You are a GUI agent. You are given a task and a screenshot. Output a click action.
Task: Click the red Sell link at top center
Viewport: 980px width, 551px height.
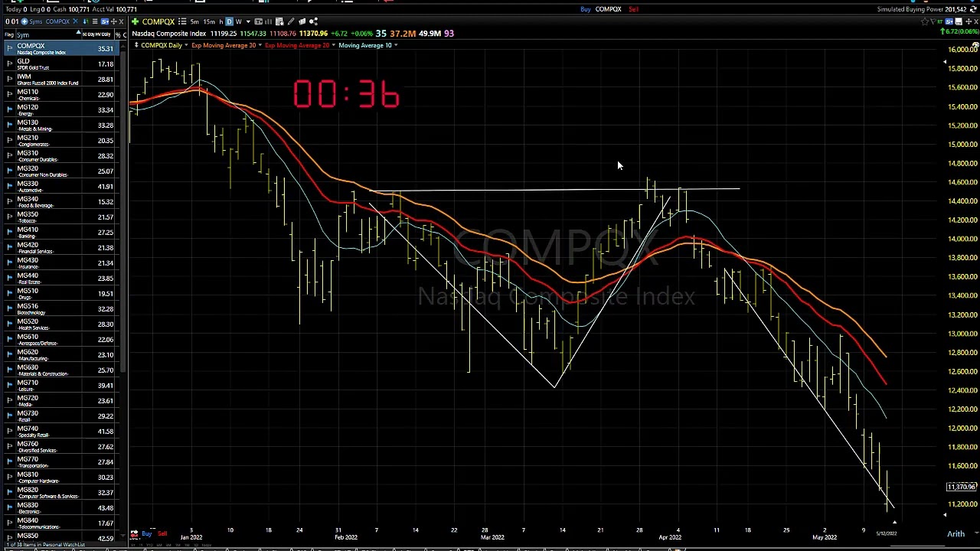(x=633, y=9)
